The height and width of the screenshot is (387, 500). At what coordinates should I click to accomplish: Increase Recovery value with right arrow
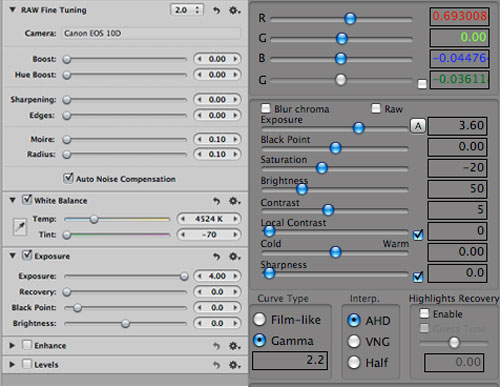pos(235,292)
